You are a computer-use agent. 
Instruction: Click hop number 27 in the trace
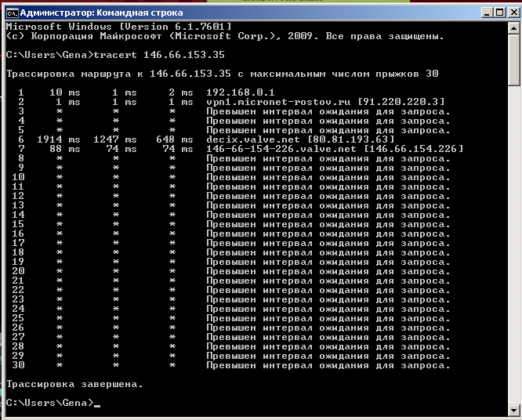point(18,337)
